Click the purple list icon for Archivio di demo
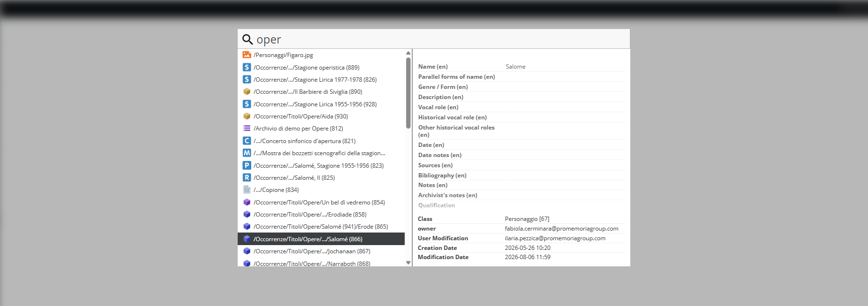Screen dimensions: 868x306 [x=247, y=128]
